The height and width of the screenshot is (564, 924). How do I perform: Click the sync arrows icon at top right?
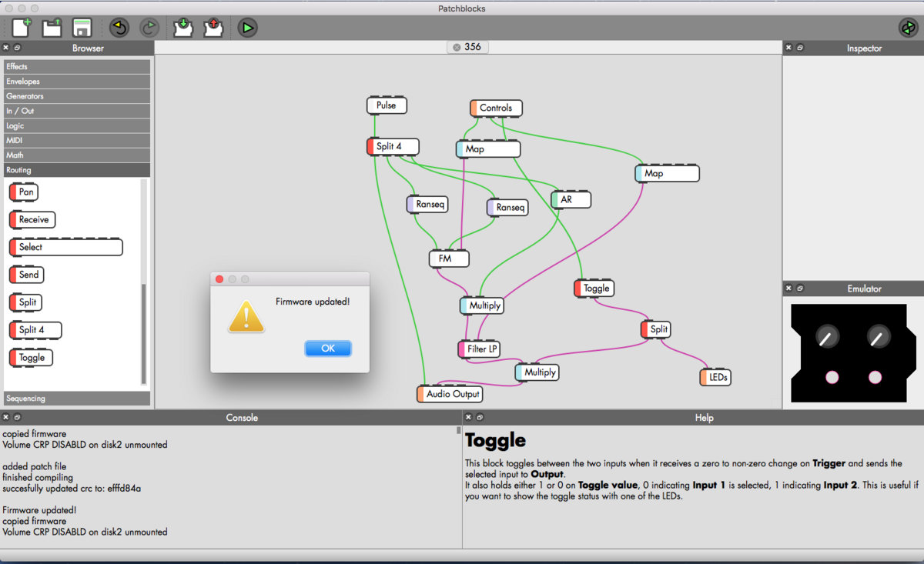coord(909,28)
